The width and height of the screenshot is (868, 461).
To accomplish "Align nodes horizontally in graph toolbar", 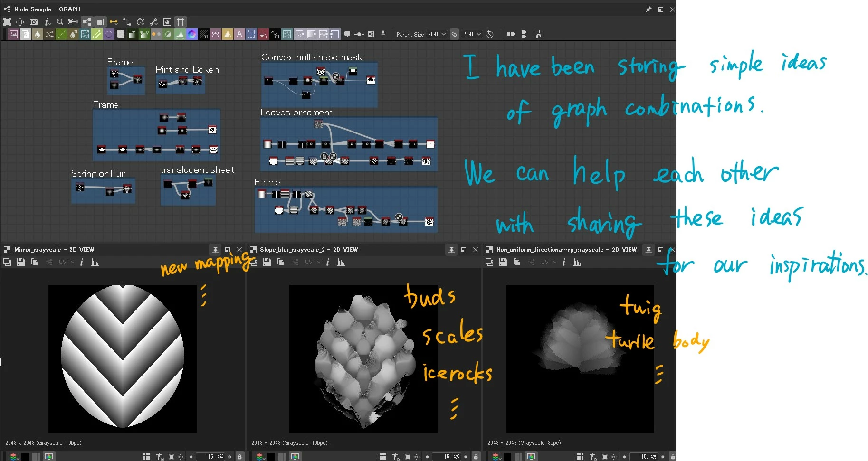I will pos(511,34).
